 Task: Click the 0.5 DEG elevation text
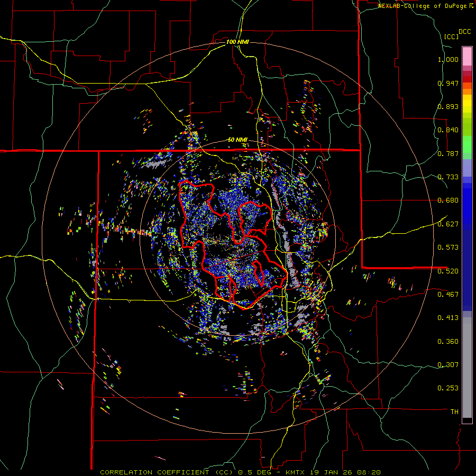(255, 472)
